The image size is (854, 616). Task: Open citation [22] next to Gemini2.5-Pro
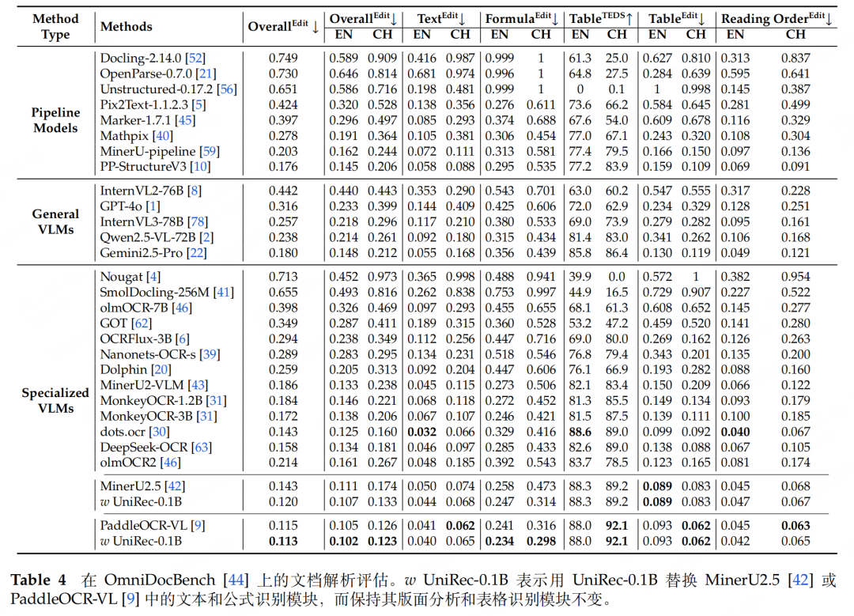pyautogui.click(x=197, y=253)
